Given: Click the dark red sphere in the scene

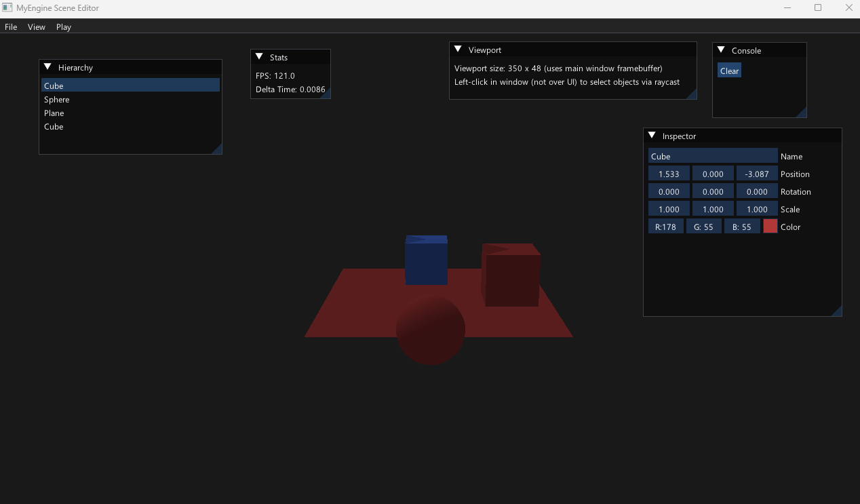Looking at the screenshot, I should pos(431,331).
